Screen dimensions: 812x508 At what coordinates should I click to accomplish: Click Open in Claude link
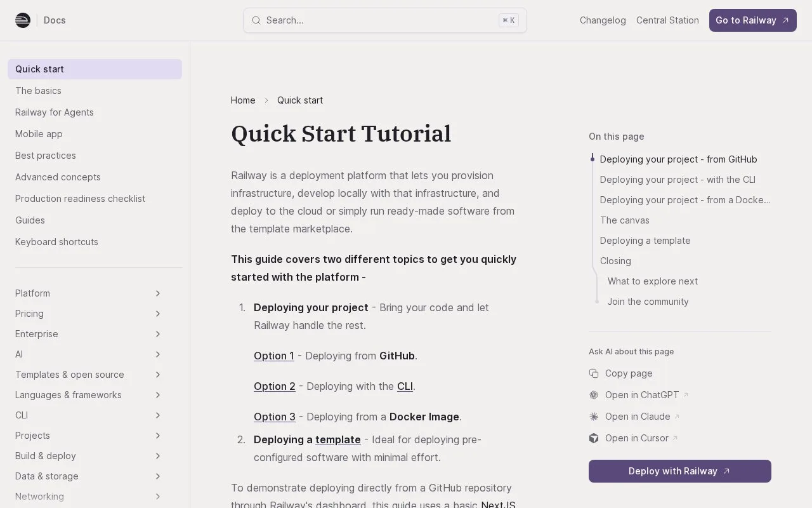click(638, 417)
